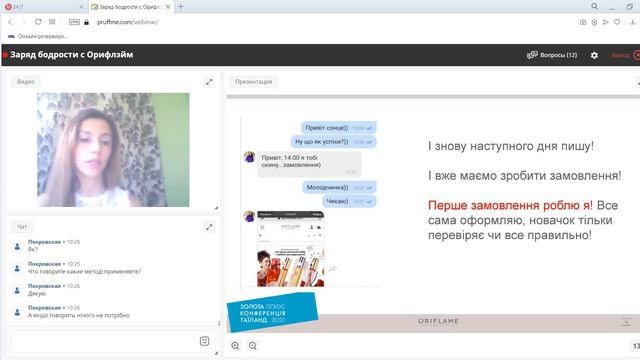The image size is (640, 360).
Task: Click the padlock site security icon
Action: (87, 22)
